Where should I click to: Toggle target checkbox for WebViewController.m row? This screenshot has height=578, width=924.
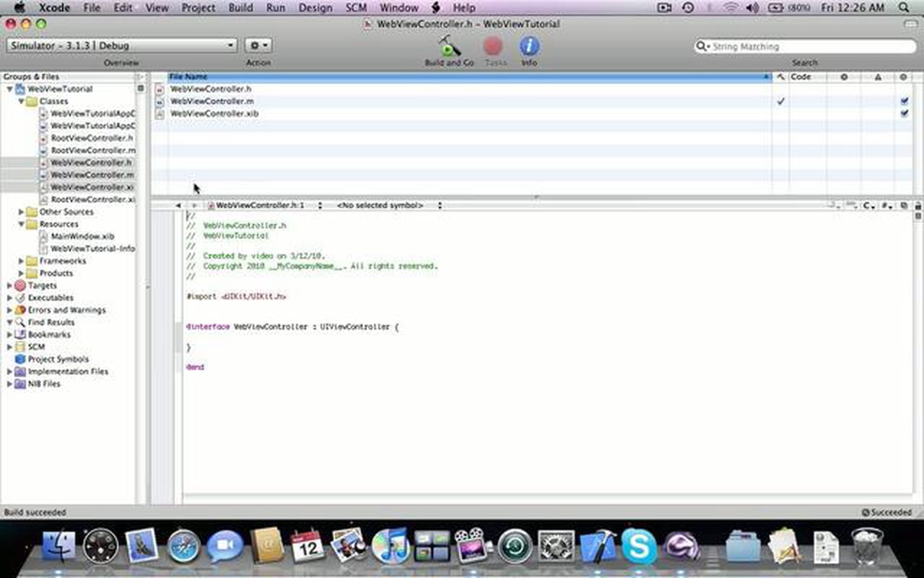pos(905,101)
